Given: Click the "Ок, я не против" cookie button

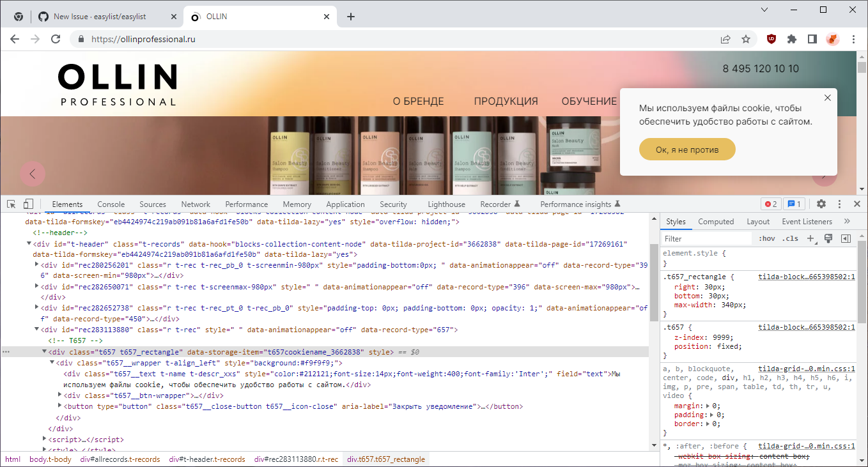Looking at the screenshot, I should [687, 148].
